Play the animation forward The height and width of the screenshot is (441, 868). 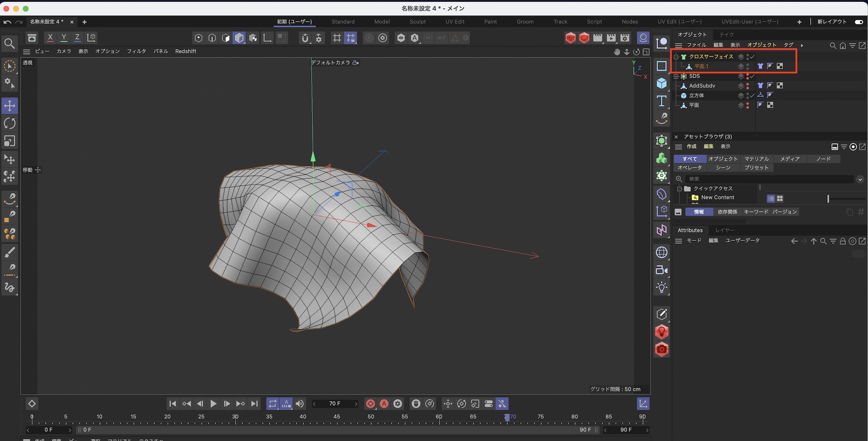(213, 404)
